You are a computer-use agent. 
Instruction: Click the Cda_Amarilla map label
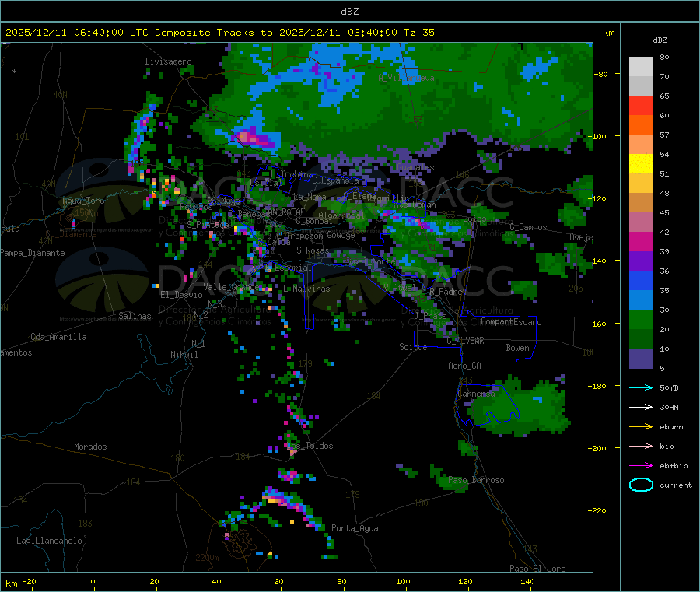(58, 337)
